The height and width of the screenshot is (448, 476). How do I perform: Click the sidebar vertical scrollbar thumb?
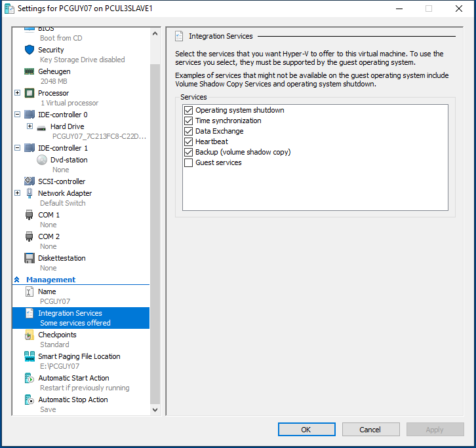155,234
